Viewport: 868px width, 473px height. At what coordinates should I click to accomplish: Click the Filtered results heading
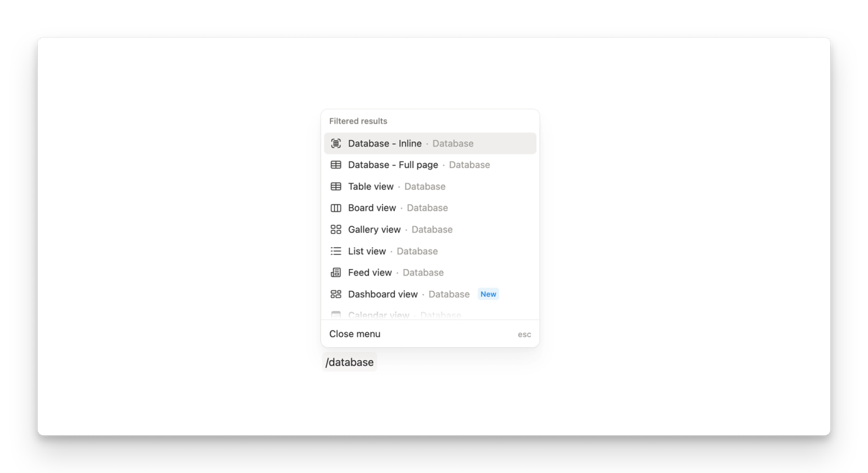point(358,121)
